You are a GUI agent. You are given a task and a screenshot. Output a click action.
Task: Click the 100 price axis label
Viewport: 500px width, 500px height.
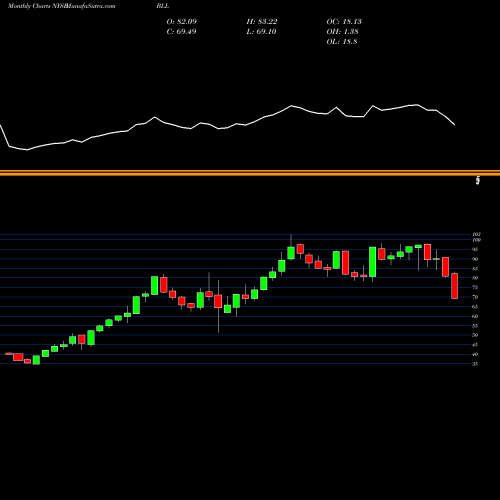(x=477, y=240)
